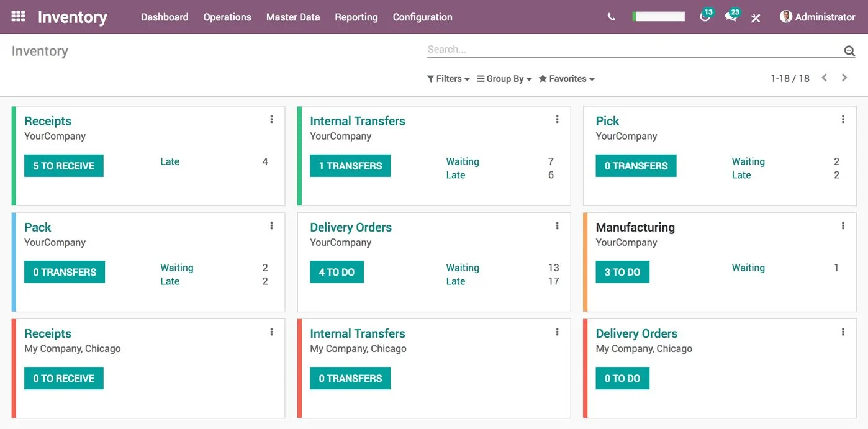Open the apps grid menu

17,16
